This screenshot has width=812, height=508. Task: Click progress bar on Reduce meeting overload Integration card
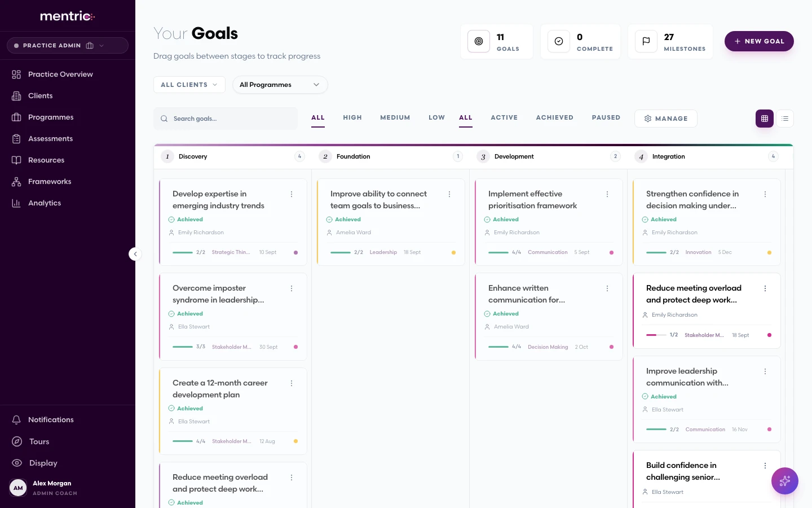pyautogui.click(x=656, y=335)
